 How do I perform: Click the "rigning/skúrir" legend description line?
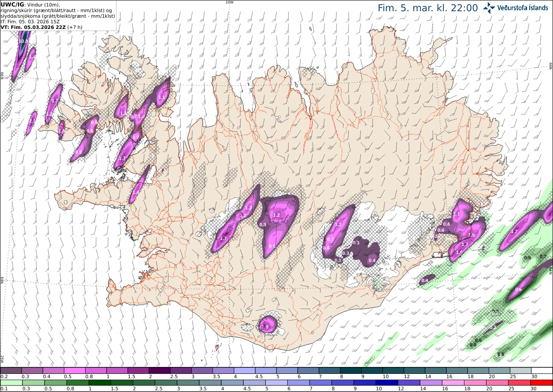click(x=56, y=10)
